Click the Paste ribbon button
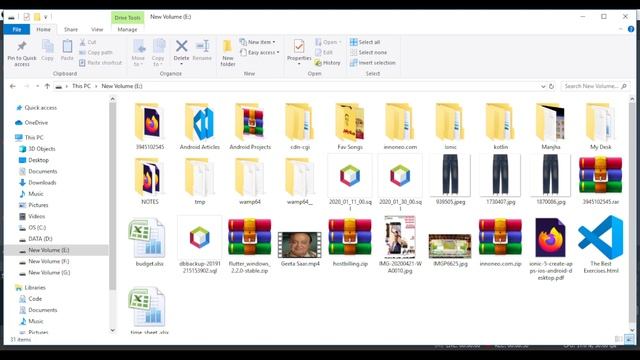 [67, 50]
